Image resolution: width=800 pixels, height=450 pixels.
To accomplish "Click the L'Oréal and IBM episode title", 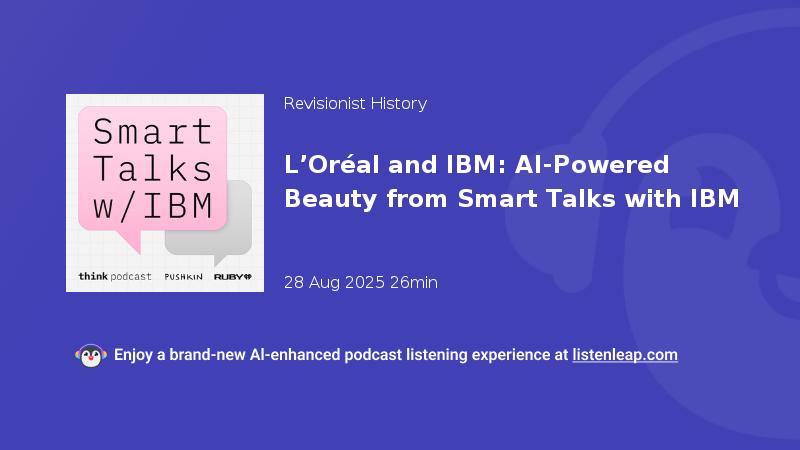I will point(511,182).
